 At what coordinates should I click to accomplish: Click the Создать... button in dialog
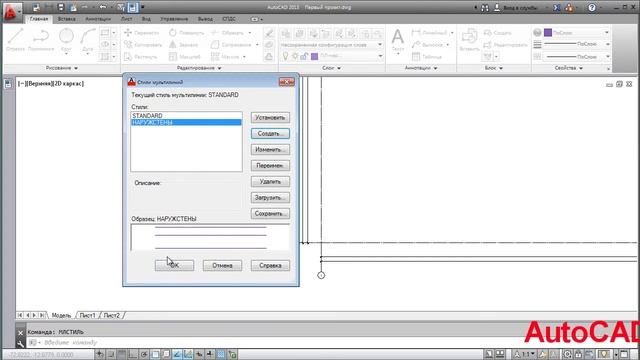[270, 133]
